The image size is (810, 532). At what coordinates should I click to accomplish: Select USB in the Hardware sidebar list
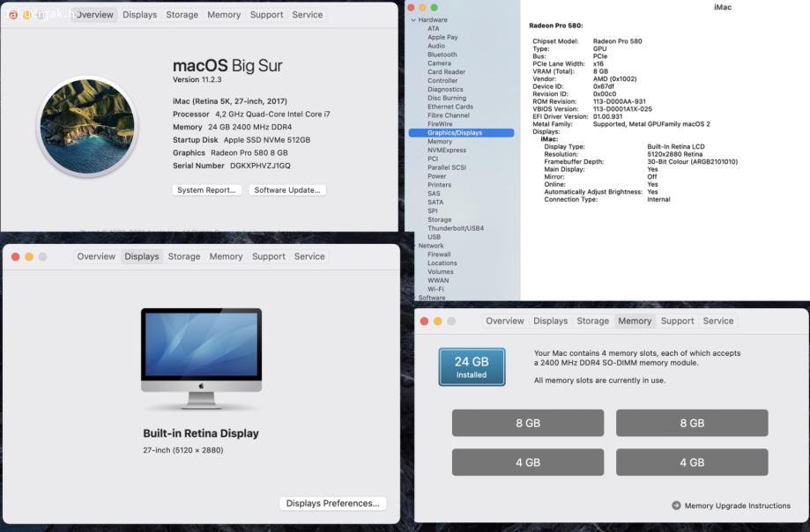pyautogui.click(x=434, y=237)
